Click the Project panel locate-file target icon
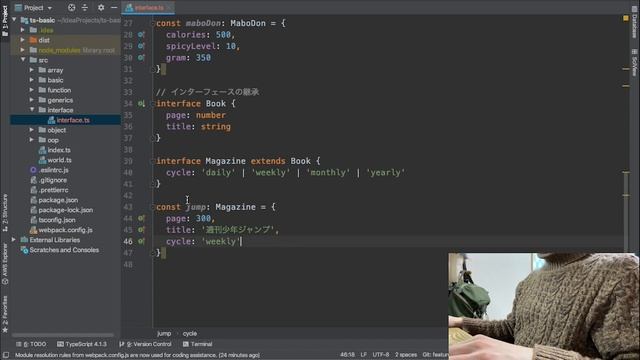The image size is (640, 360). tap(71, 7)
